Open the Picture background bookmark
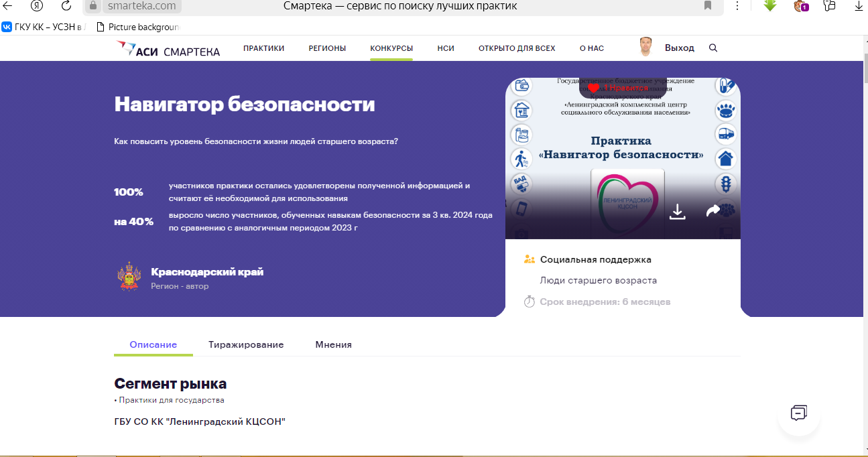This screenshot has width=868, height=457. click(x=138, y=27)
